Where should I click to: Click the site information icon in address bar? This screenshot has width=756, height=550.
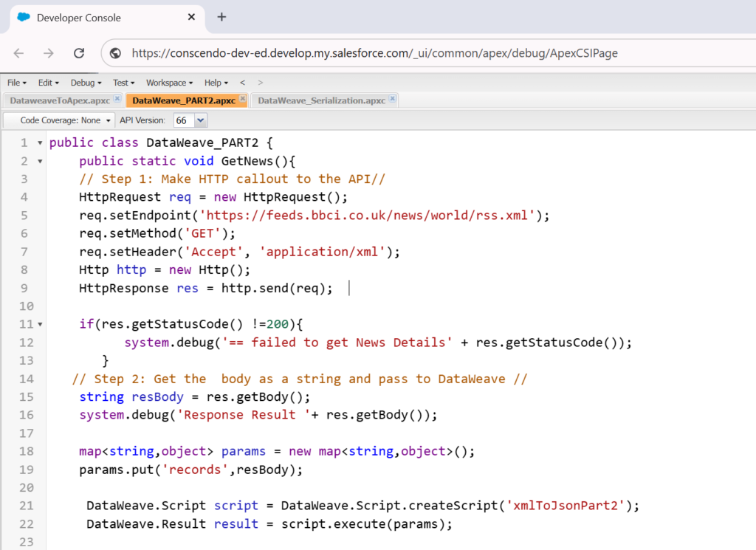click(x=115, y=53)
